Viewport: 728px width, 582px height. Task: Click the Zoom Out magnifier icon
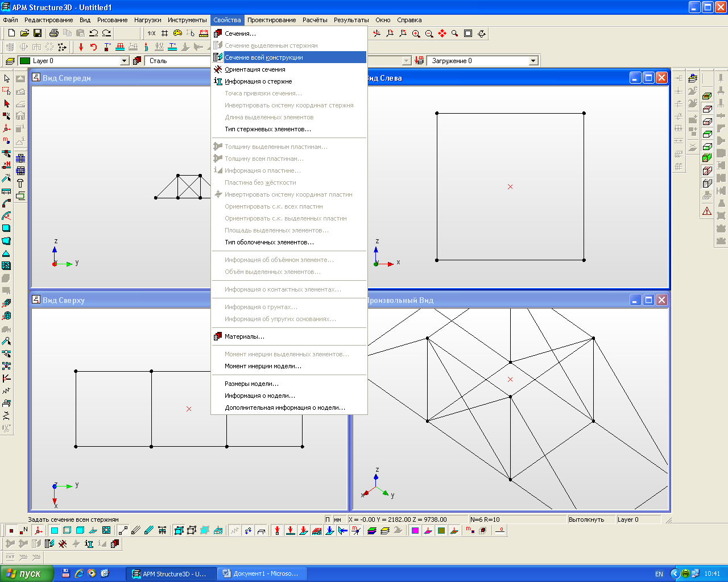point(429,34)
